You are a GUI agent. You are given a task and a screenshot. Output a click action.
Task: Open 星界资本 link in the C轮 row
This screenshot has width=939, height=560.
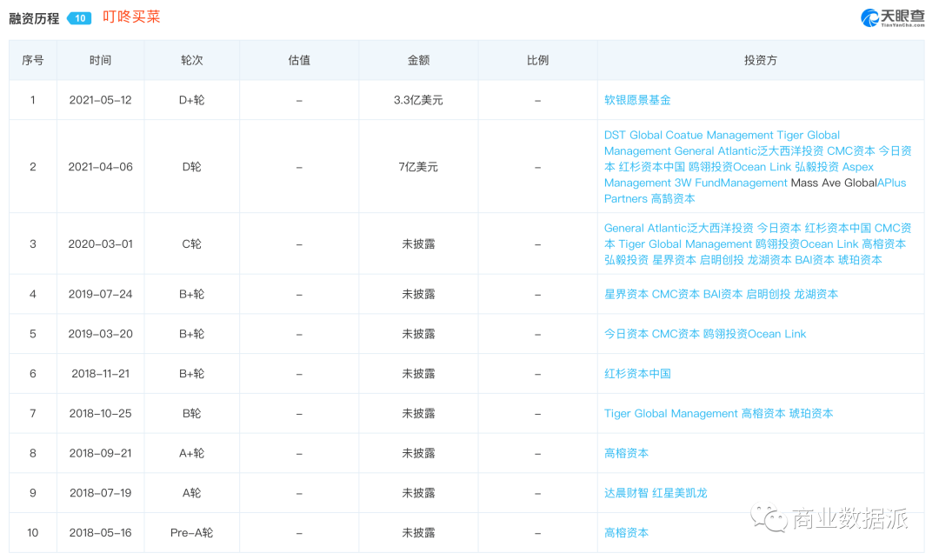(x=675, y=260)
